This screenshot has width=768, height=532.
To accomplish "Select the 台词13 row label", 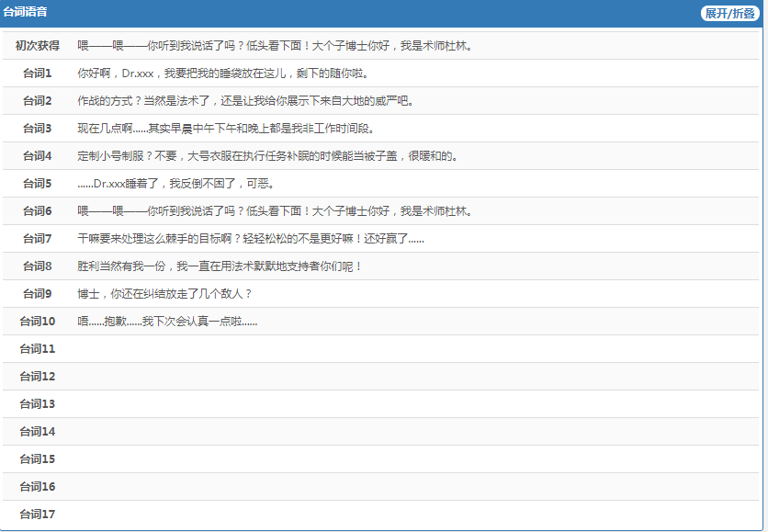I will pos(38,404).
